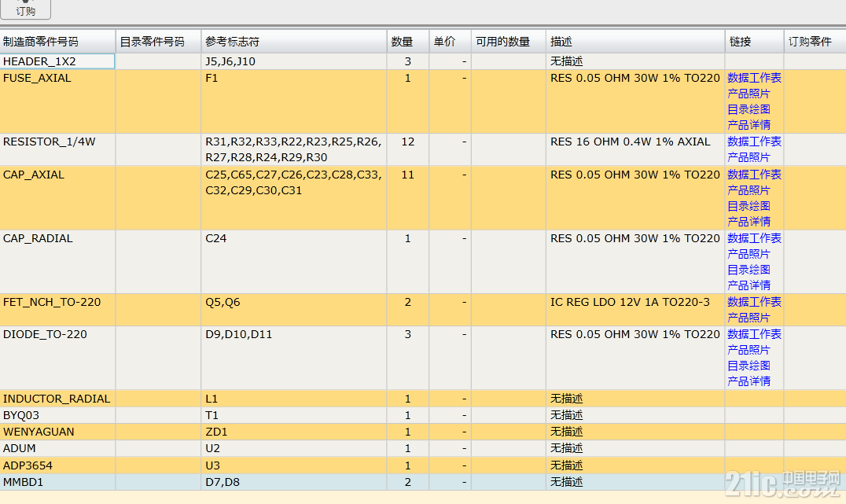Open 产品详情 link for FUSE_AXIAL
846x504 pixels.
click(749, 125)
